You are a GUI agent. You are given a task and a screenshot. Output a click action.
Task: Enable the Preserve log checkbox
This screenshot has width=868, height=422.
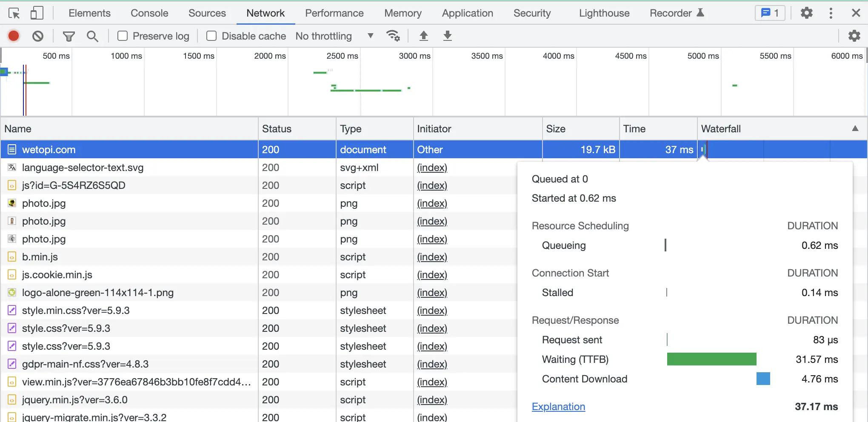point(123,36)
